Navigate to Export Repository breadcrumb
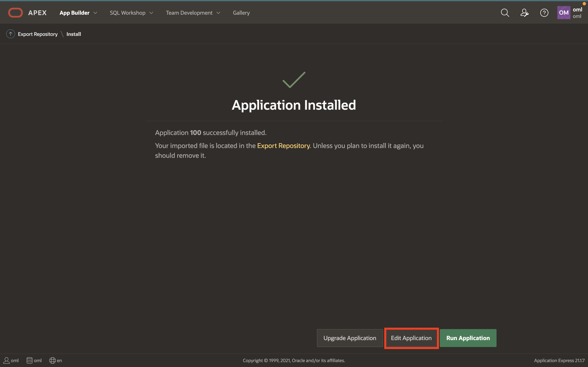The width and height of the screenshot is (588, 367). pyautogui.click(x=38, y=34)
